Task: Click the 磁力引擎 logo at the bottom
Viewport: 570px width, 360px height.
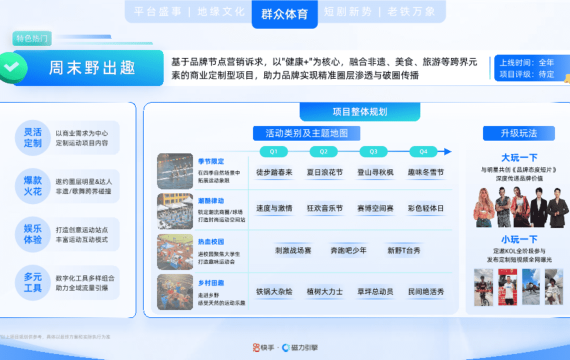Action: click(x=300, y=348)
